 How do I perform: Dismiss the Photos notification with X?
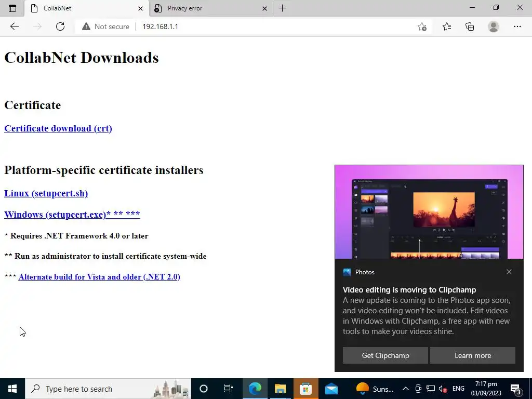pos(509,272)
